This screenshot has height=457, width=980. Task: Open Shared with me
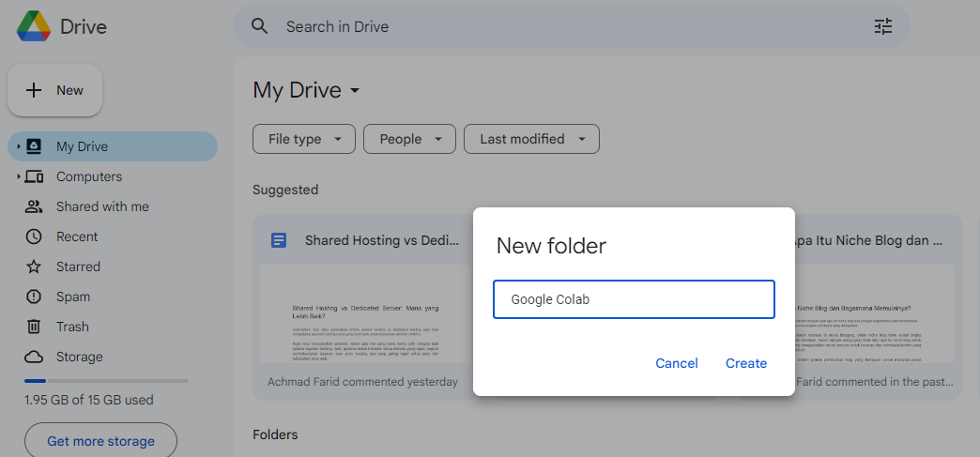102,207
